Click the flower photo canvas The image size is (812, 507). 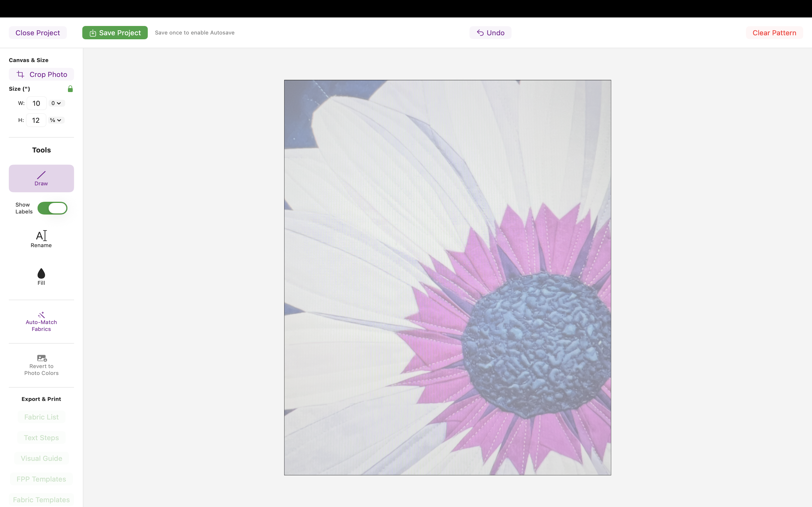(x=447, y=277)
